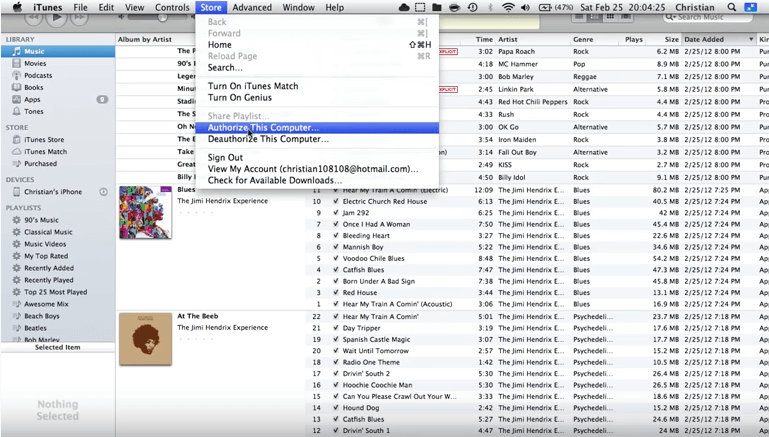Choose Home in the Store menu
Viewport: 769px width, 437px height.
coord(317,45)
